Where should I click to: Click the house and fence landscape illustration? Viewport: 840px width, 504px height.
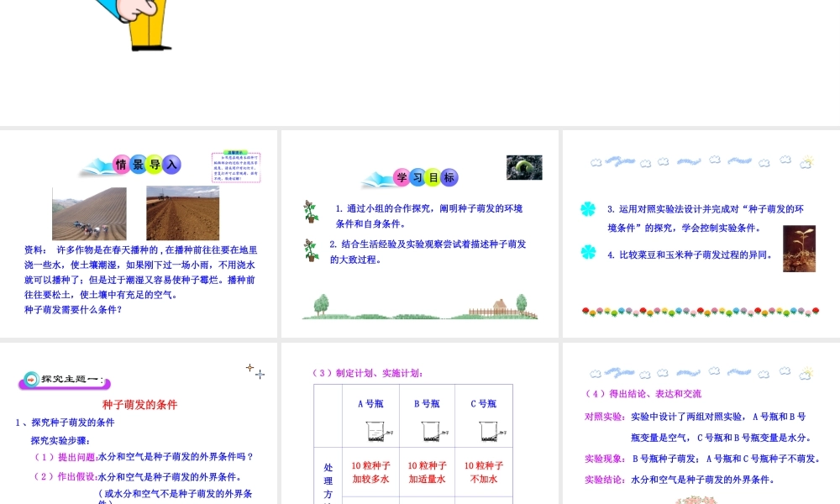click(x=420, y=307)
